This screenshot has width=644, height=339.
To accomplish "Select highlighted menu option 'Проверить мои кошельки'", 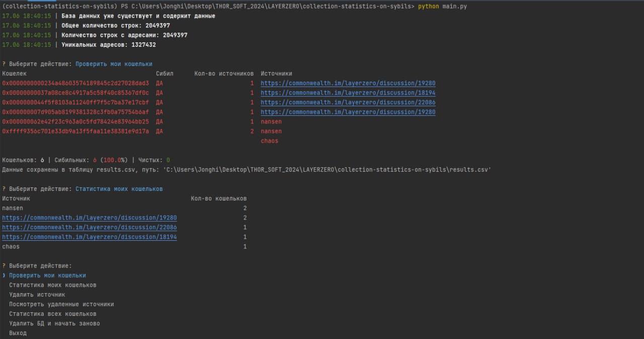I will point(47,276).
